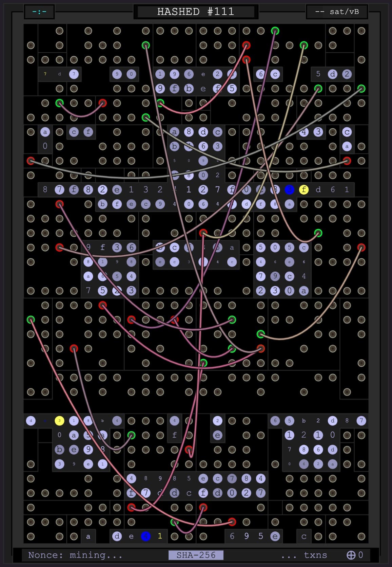Click the green jack on the far left edge
392x567 pixels.
tap(31, 319)
